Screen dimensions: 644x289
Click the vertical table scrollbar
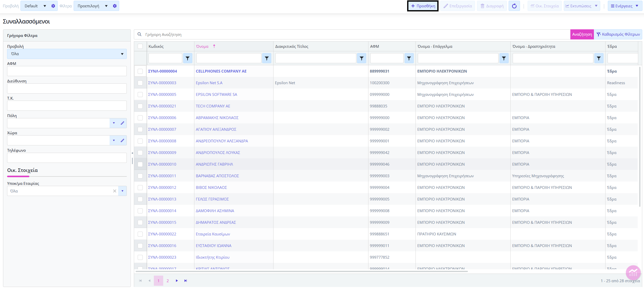(640, 137)
